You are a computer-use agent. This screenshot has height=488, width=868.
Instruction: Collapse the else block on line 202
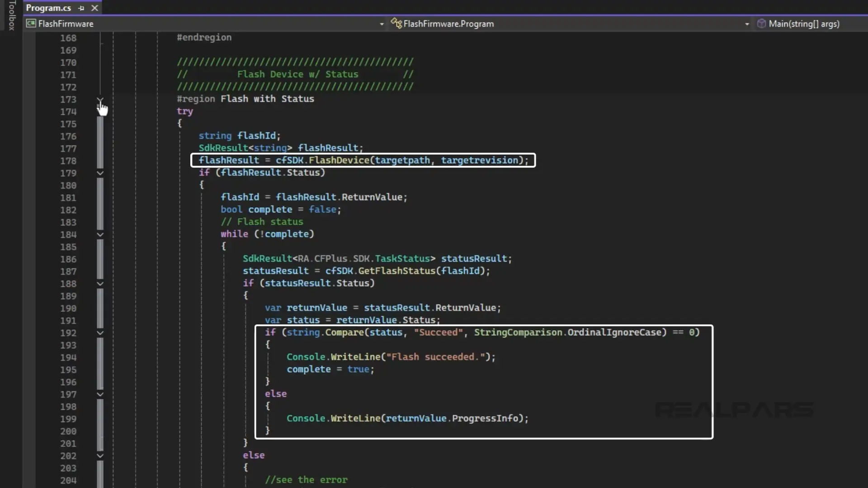(x=100, y=456)
